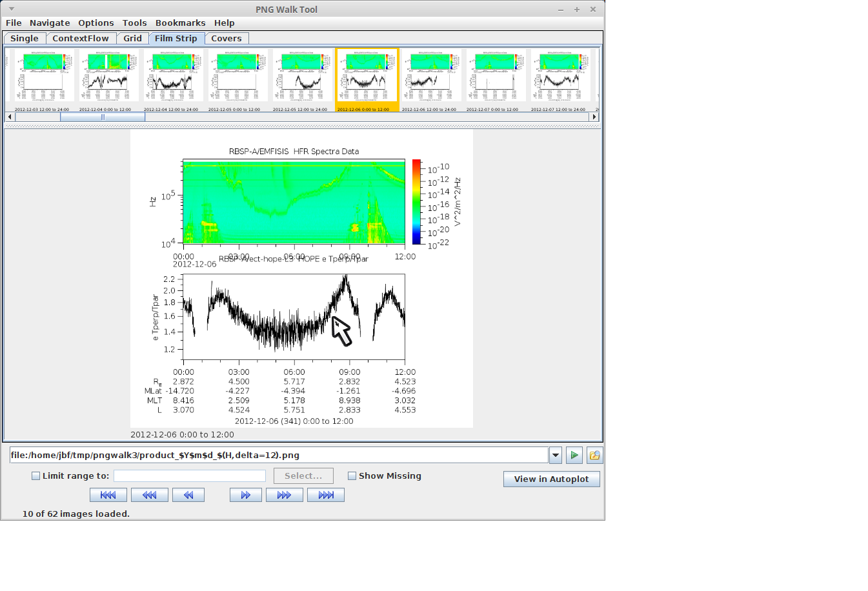This screenshot has height=591, width=868.
Task: Switch to the ContextFlow tab
Action: tap(81, 39)
